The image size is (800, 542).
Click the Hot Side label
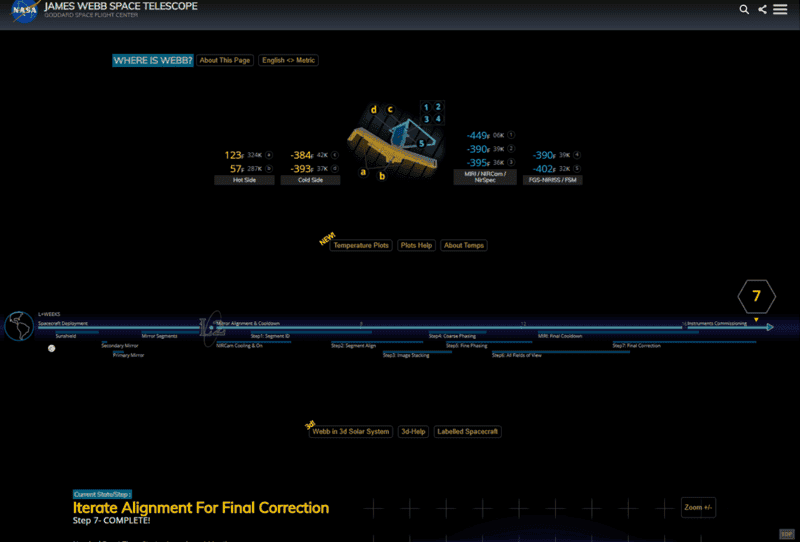click(x=244, y=180)
